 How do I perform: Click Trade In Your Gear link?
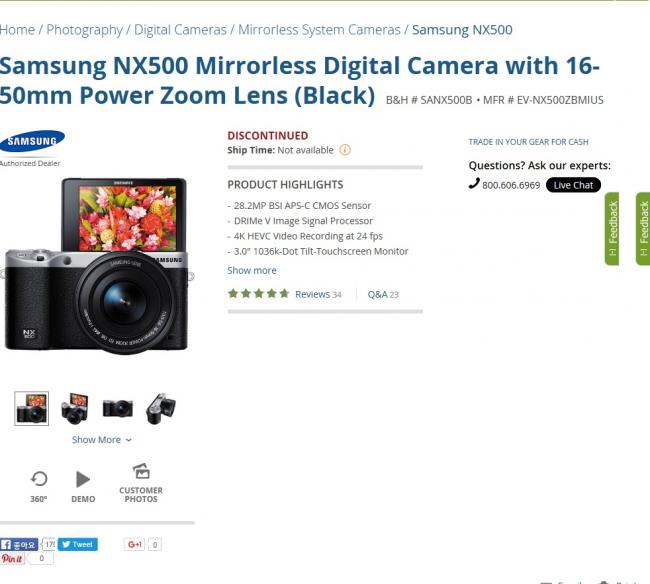pyautogui.click(x=528, y=142)
